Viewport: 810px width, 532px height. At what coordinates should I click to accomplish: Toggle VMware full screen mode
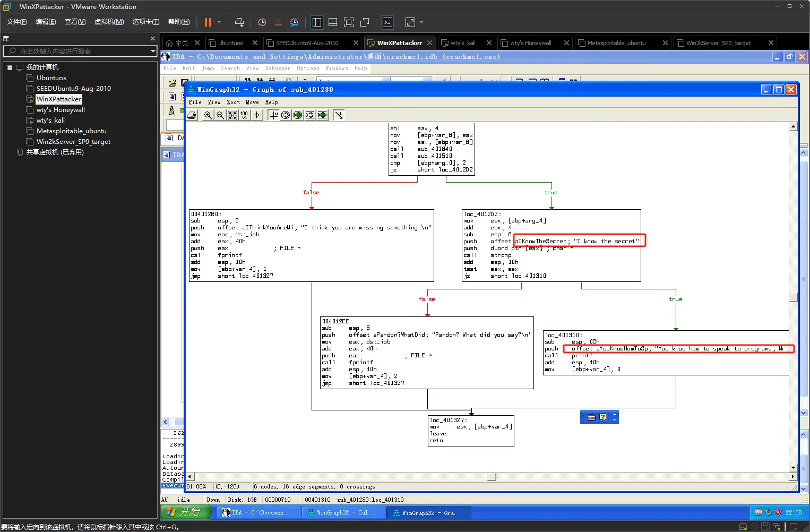pos(349,22)
